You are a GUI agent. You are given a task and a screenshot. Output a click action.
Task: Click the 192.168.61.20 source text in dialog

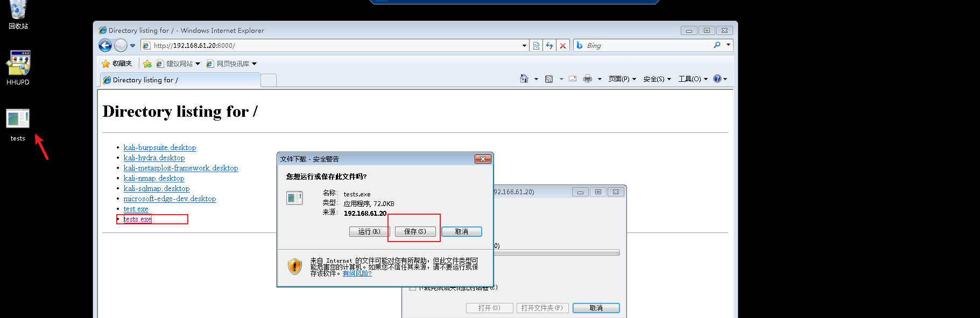pos(365,214)
